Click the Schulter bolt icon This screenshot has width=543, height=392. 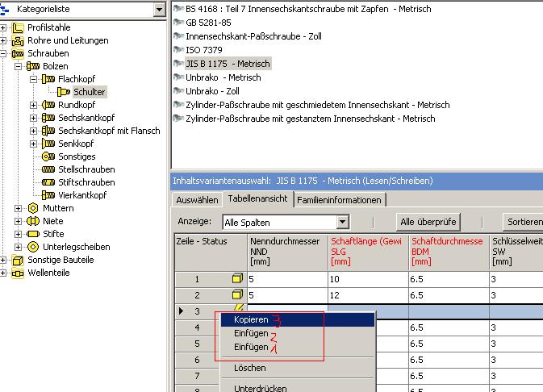coord(64,92)
